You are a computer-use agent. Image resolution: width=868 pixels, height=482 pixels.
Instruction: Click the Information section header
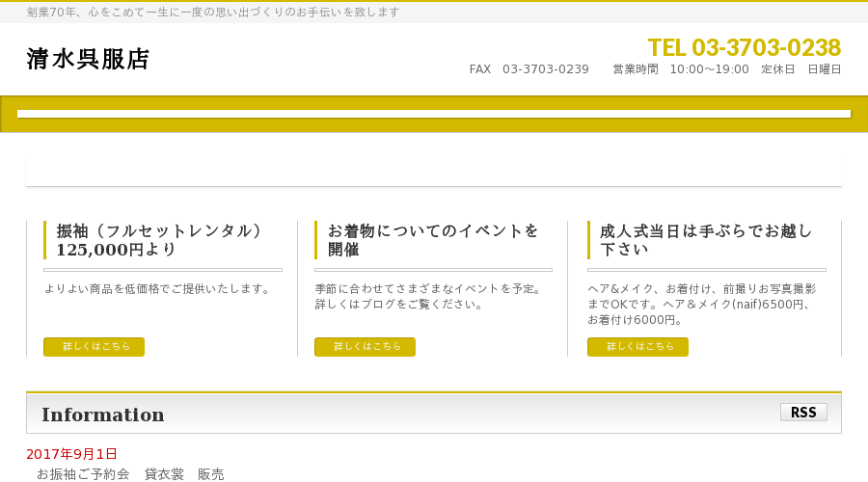coord(103,415)
